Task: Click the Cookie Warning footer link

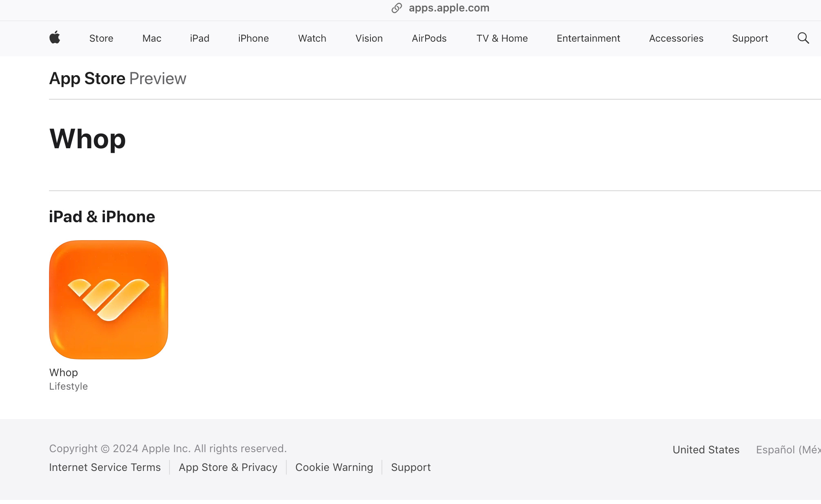Action: [334, 467]
